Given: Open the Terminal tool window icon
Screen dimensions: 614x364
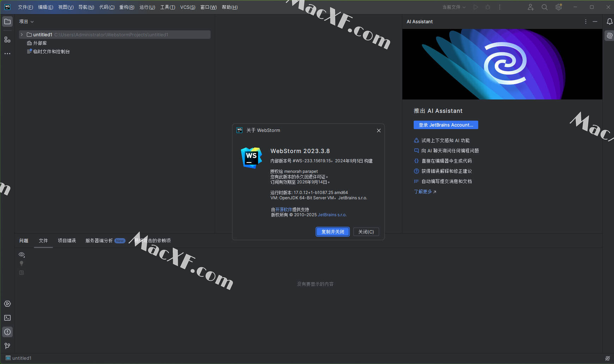Looking at the screenshot, I should [7, 318].
